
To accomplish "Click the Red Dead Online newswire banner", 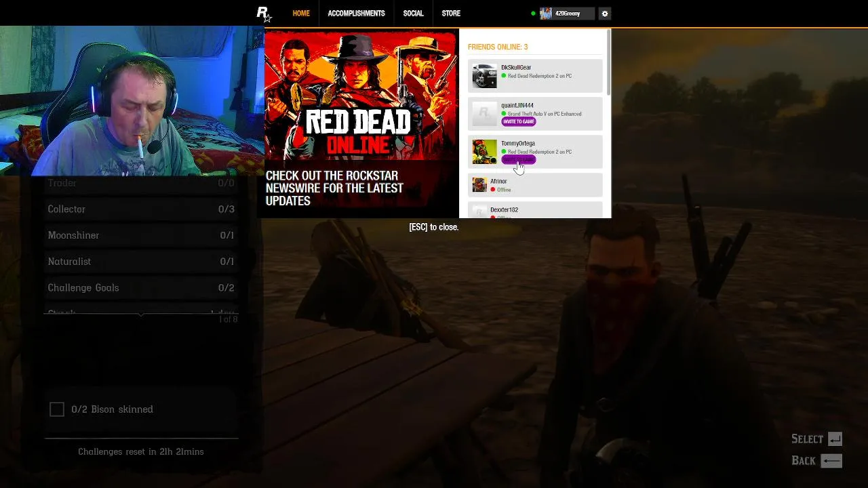I will pyautogui.click(x=361, y=123).
